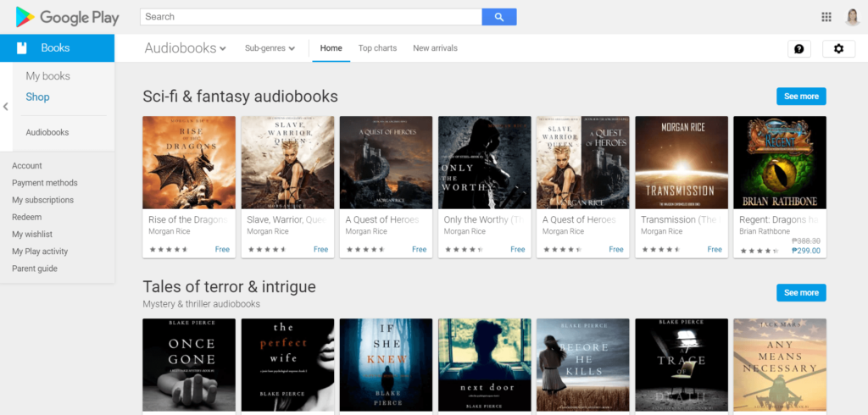Click the Books header label in sidebar

pos(55,48)
